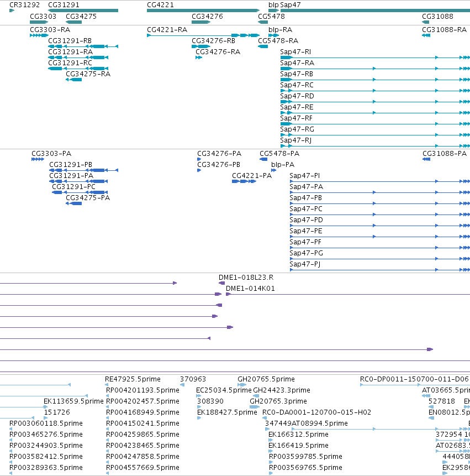Select the CG4221 gene label
The height and width of the screenshot is (476, 470).
pos(160,5)
